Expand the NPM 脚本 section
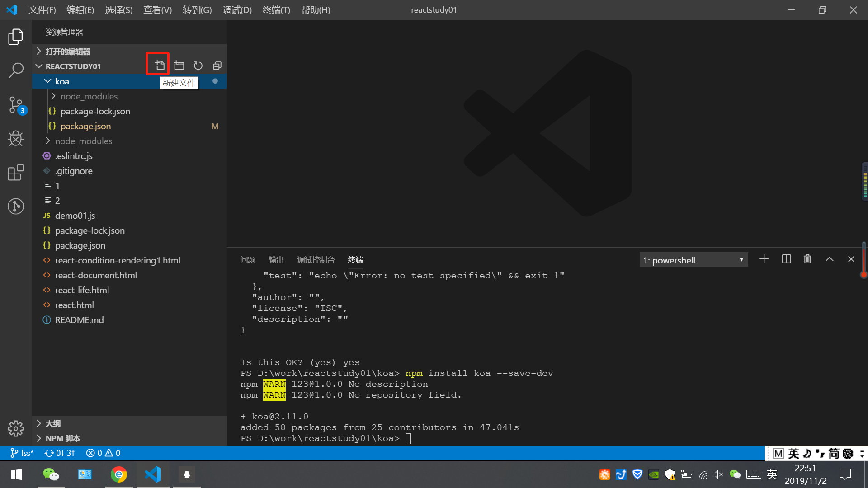 [x=62, y=438]
